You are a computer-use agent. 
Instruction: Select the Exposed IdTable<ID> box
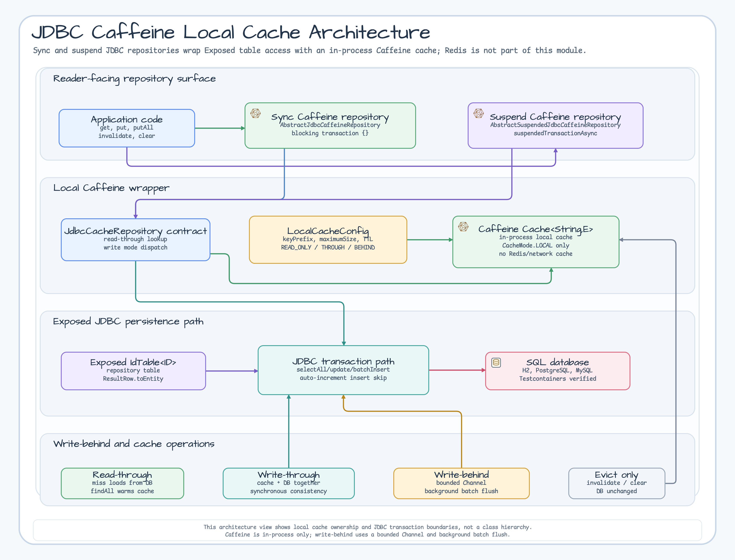coord(133,371)
